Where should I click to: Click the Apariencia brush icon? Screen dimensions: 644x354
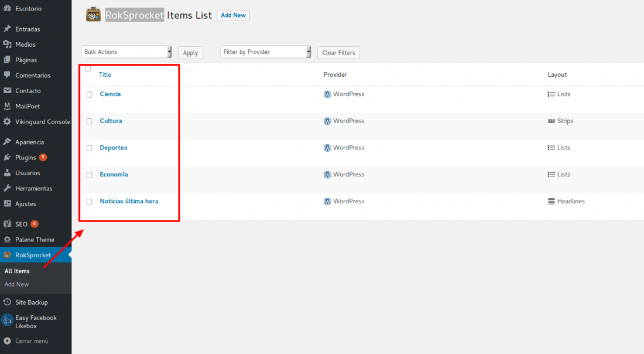click(x=7, y=142)
